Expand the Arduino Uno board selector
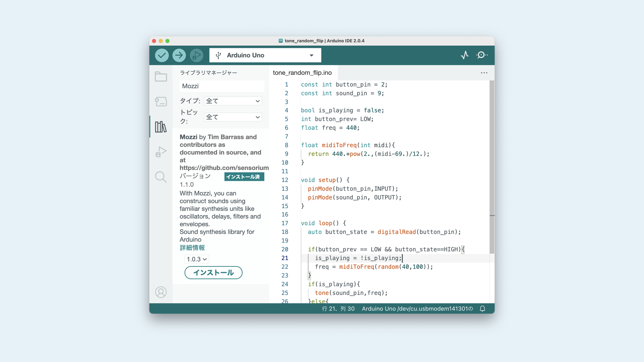 tap(265, 55)
